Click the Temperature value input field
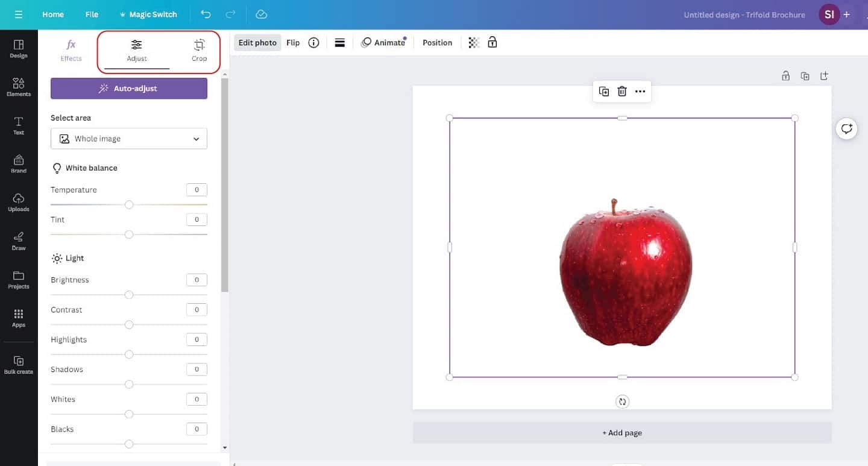868x466 pixels. coord(196,189)
